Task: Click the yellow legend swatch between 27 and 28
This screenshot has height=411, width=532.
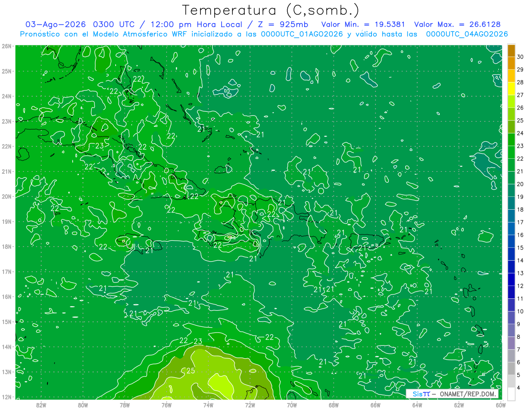Action: click(x=511, y=89)
